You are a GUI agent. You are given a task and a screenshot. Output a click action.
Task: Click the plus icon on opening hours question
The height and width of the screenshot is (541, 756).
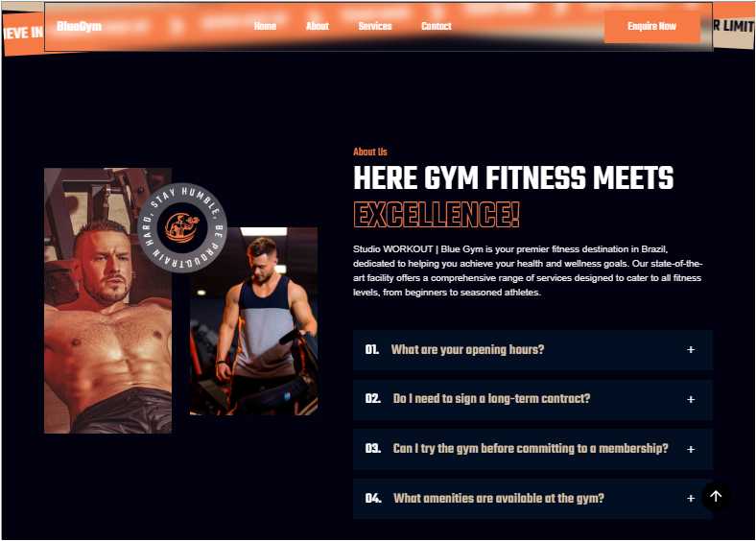(x=691, y=349)
